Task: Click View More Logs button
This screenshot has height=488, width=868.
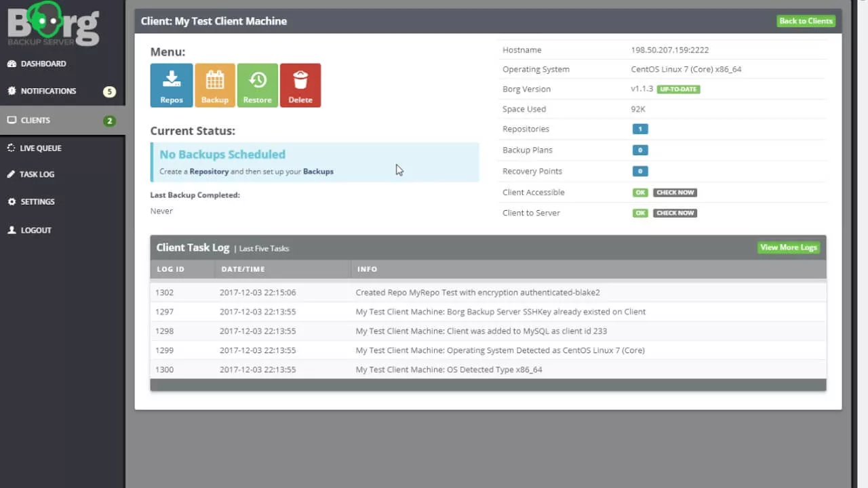Action: pos(789,247)
